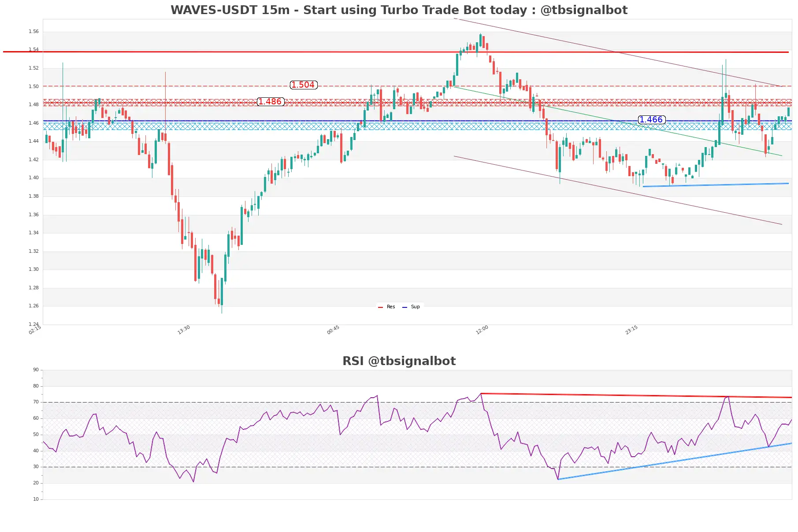
Task: Click the 1.26 price axis label
Action: [33, 306]
